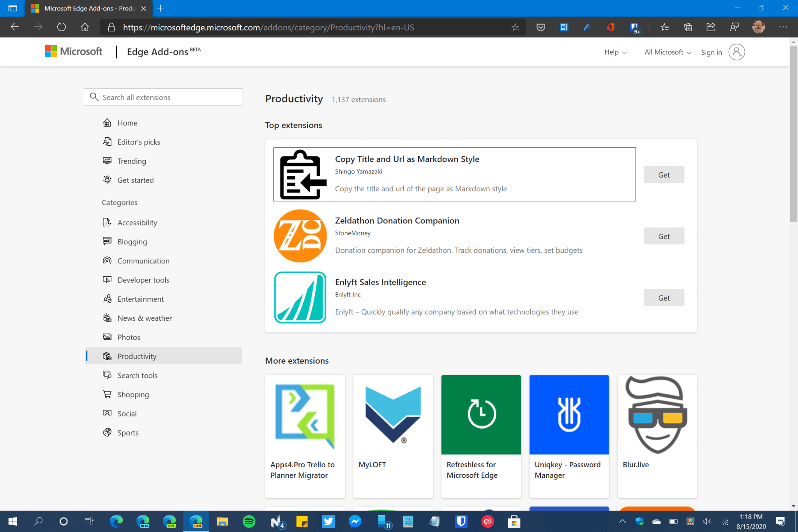Click the Shopping cart category icon
The height and width of the screenshot is (532, 798).
coord(107,394)
